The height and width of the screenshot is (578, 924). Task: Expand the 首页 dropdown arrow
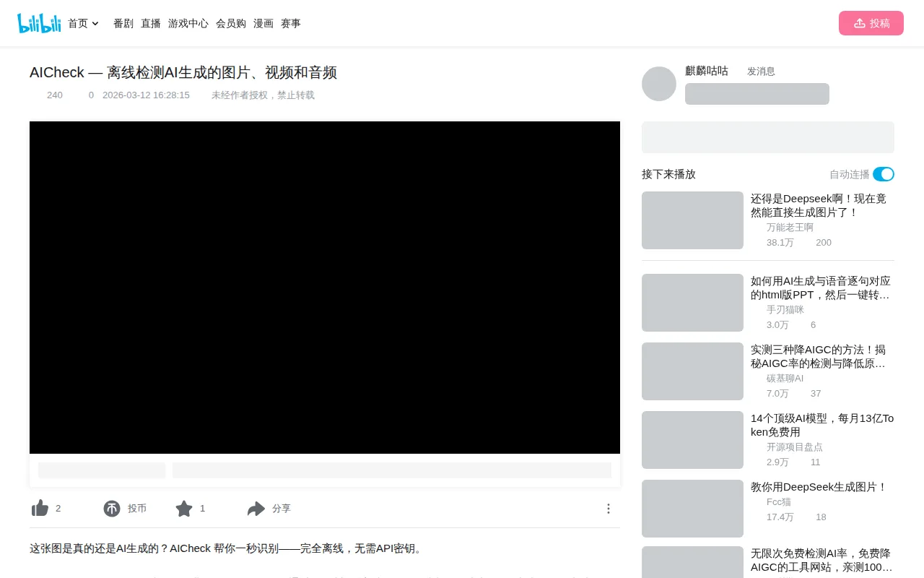tap(95, 23)
